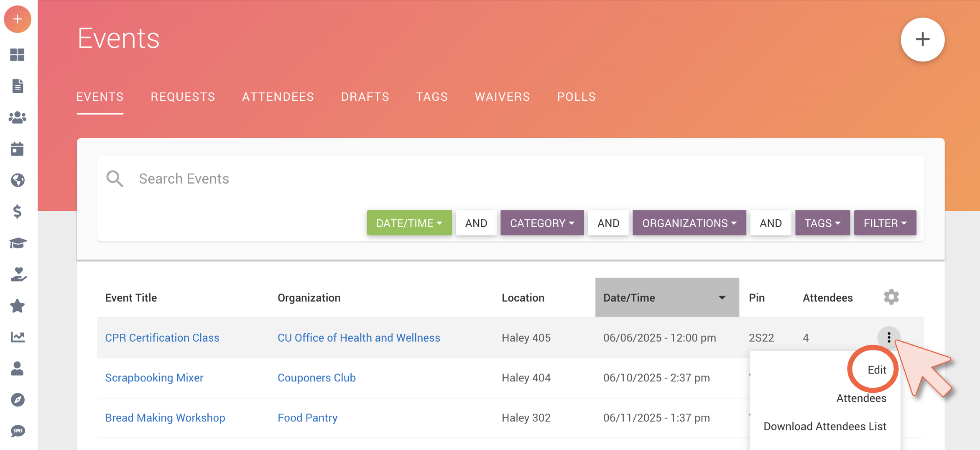Open the dollar sign finance icon

17,212
